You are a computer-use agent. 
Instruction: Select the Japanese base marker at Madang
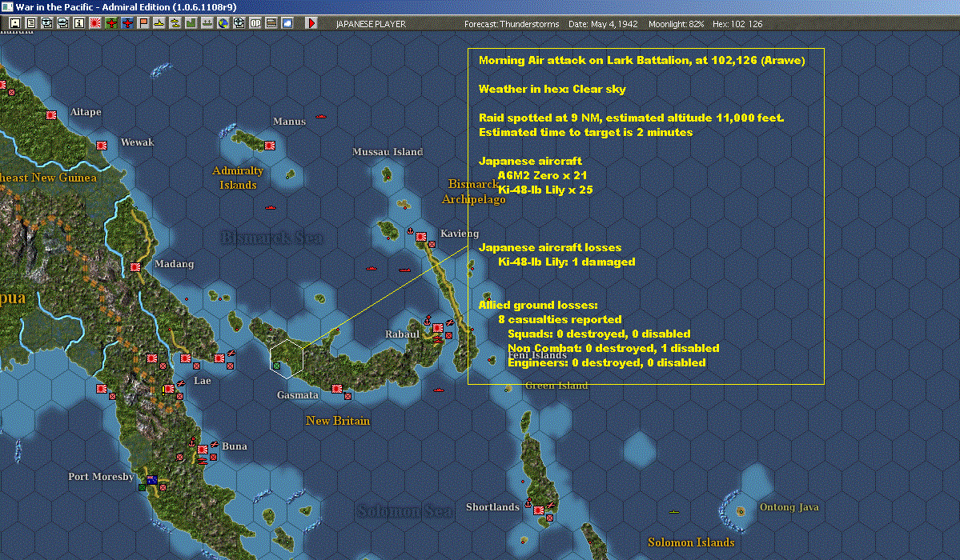coord(135,267)
